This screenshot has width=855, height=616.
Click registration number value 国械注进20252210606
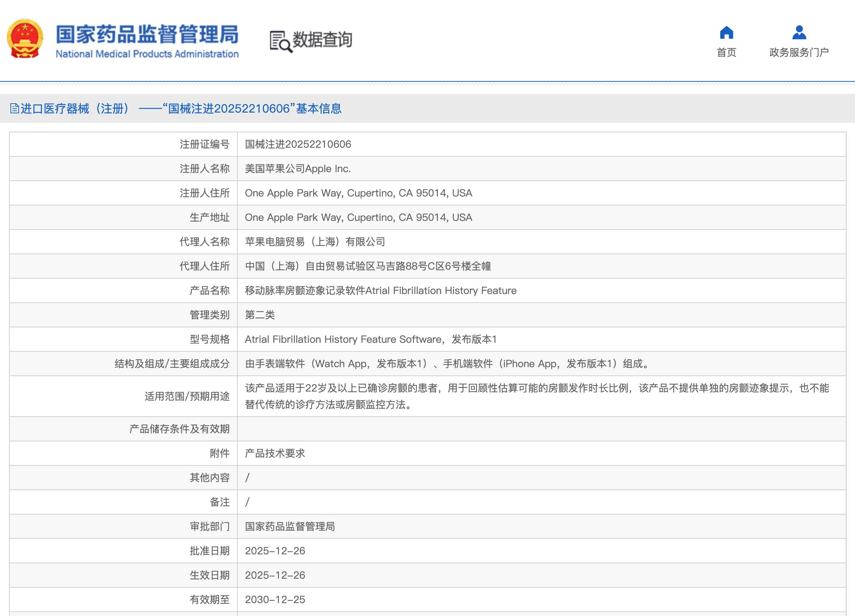click(x=298, y=144)
